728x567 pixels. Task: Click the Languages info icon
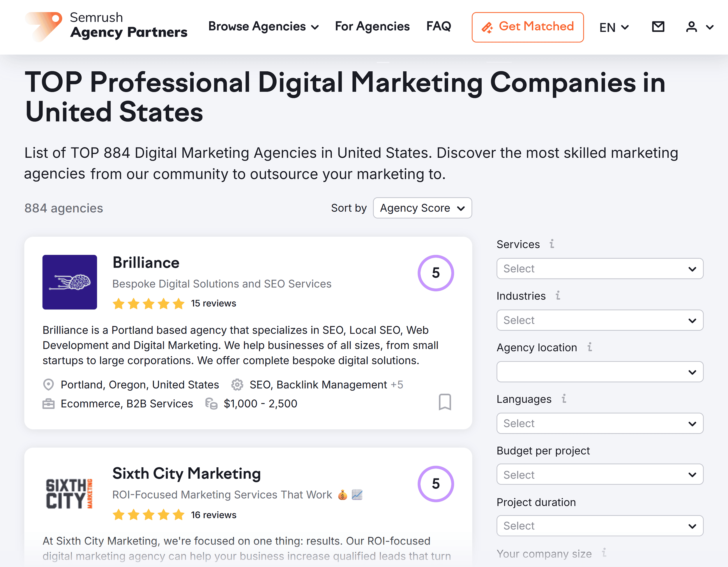pyautogui.click(x=564, y=399)
